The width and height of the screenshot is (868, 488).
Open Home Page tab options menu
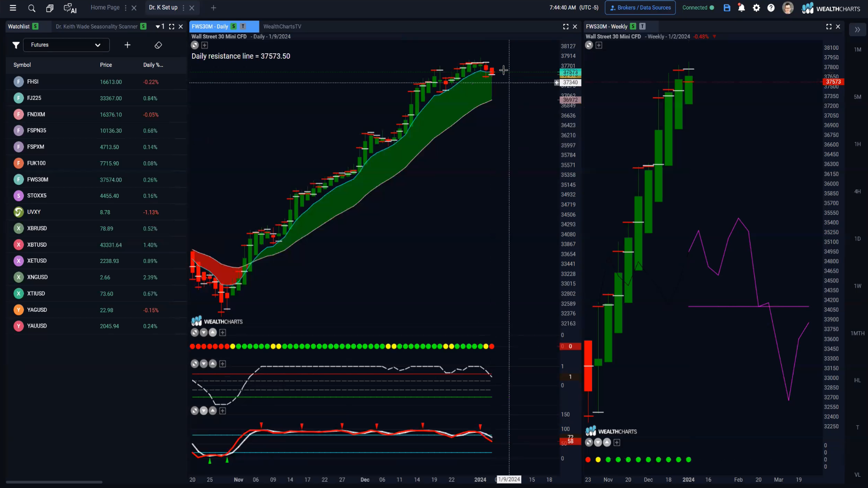pos(126,8)
